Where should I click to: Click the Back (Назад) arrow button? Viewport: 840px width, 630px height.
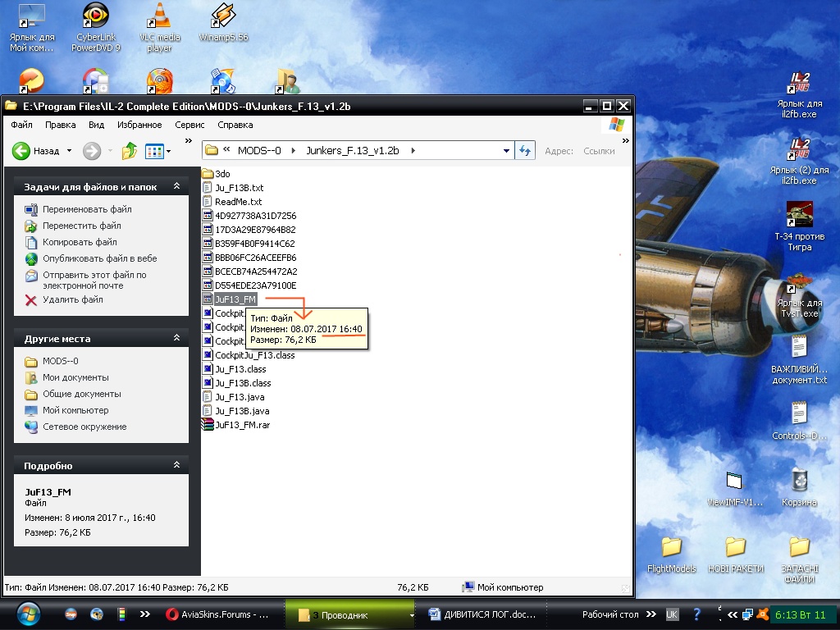(x=21, y=151)
